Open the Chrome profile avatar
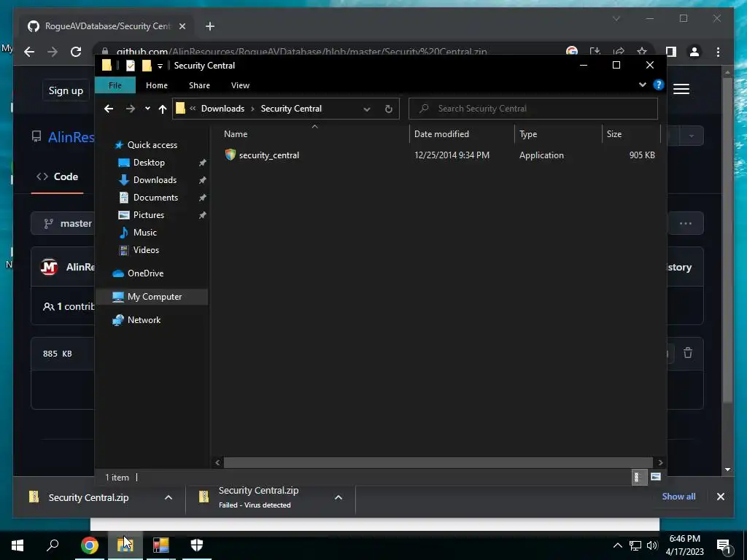Image resolution: width=747 pixels, height=560 pixels. [x=694, y=52]
